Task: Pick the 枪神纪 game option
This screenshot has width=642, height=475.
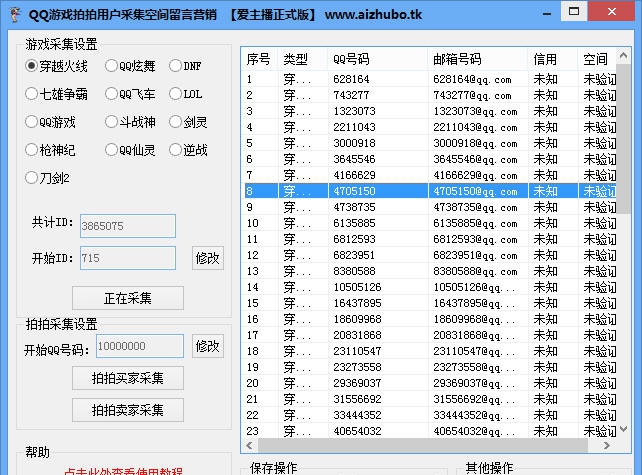Action: [x=50, y=150]
